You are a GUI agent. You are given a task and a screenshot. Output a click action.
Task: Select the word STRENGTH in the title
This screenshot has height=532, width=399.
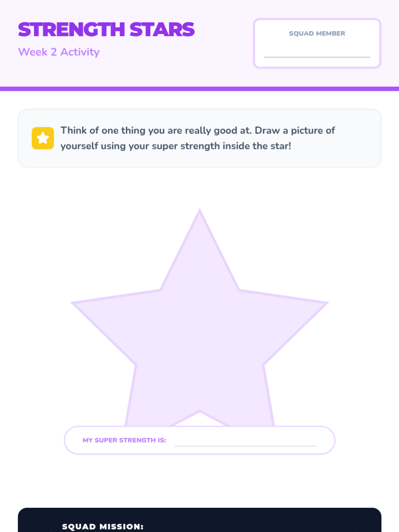click(x=71, y=30)
